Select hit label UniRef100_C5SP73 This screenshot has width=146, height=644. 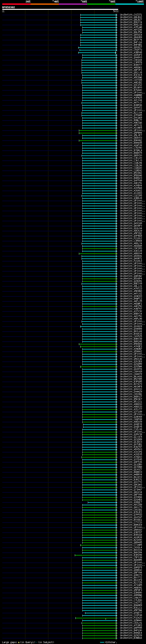coord(131,50)
